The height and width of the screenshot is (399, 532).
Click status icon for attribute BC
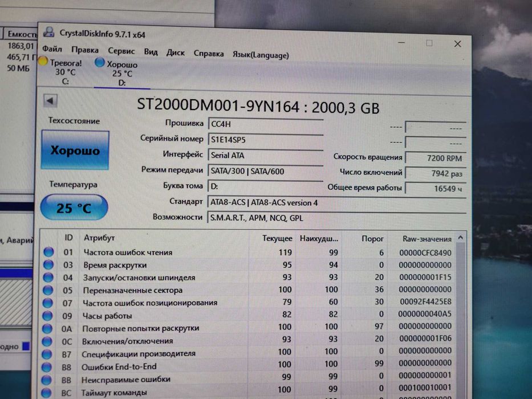pyautogui.click(x=46, y=393)
